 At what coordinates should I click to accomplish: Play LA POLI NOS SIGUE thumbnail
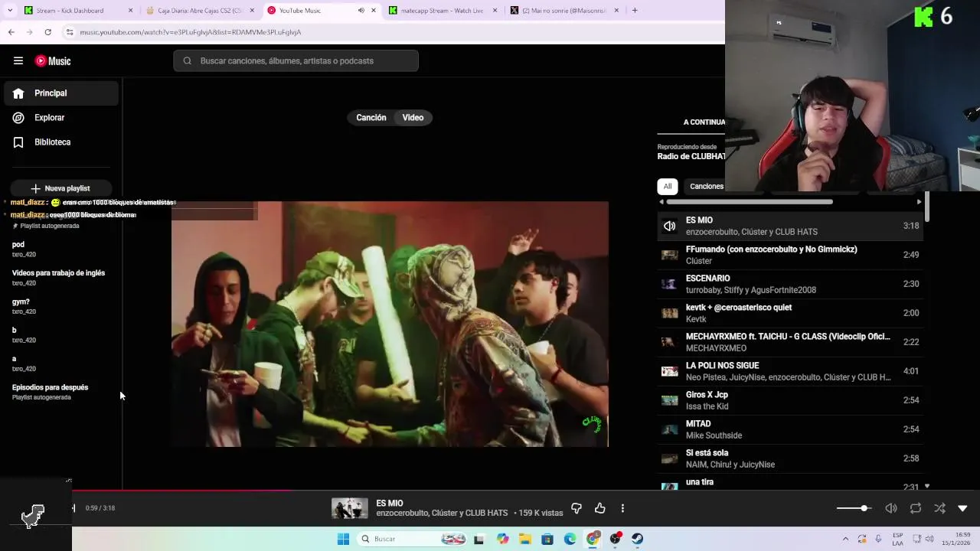[x=670, y=372]
